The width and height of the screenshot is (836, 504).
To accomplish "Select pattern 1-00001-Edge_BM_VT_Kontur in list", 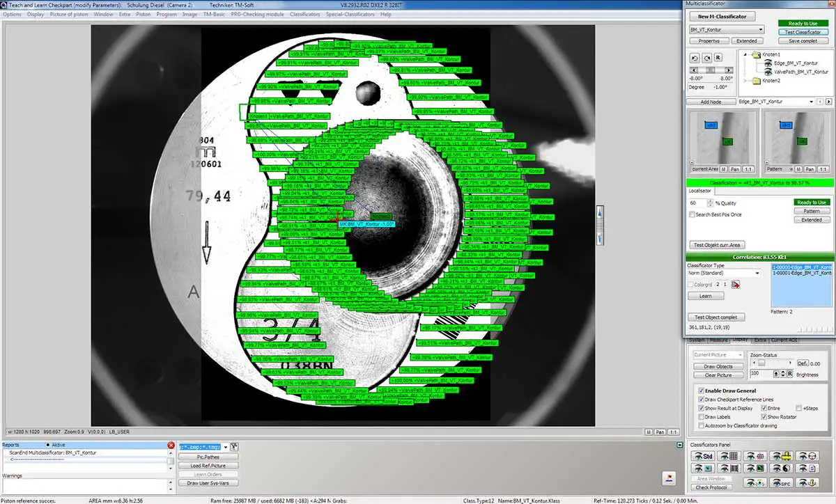I will coord(802,272).
